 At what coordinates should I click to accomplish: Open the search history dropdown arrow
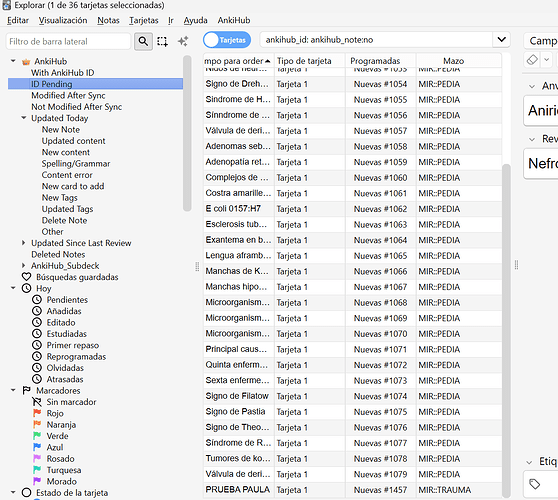(501, 40)
